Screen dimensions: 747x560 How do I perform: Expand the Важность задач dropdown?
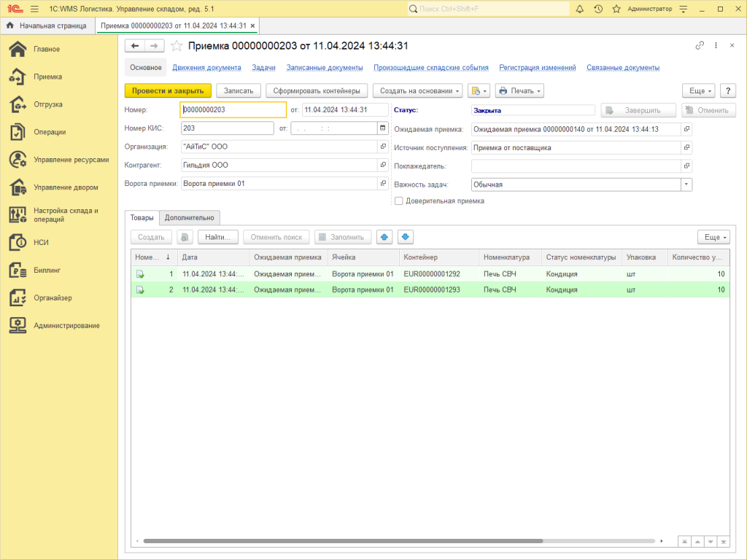coord(686,184)
